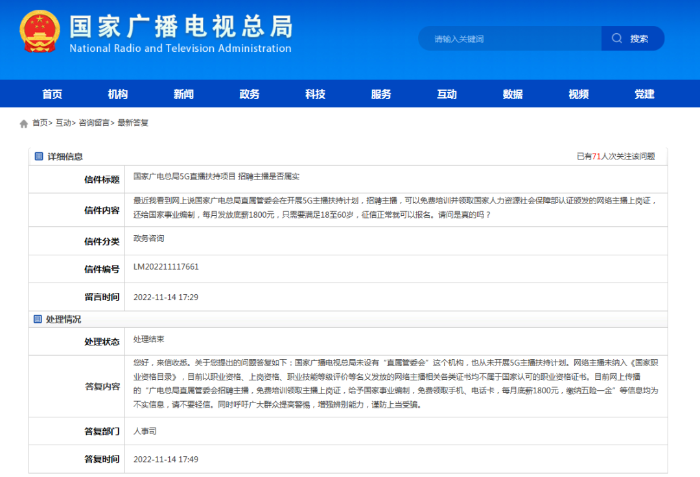Click 首页 breadcrumb link

click(40, 123)
